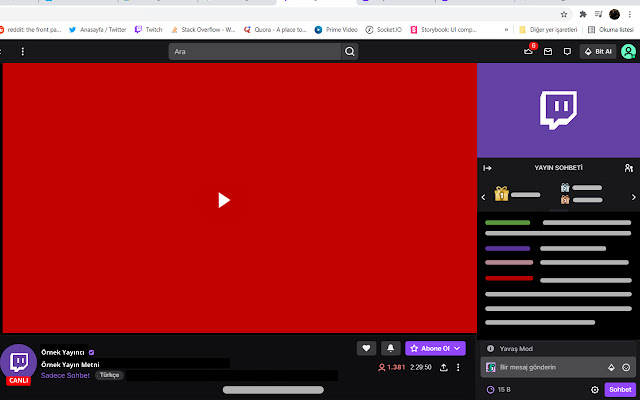Click the Abone Ol subscribe button

point(435,348)
